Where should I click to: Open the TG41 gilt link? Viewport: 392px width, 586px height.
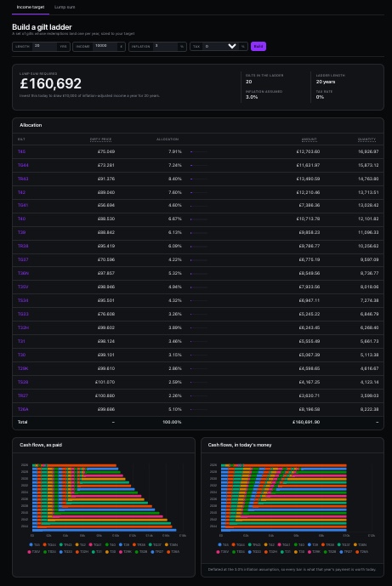[23, 205]
